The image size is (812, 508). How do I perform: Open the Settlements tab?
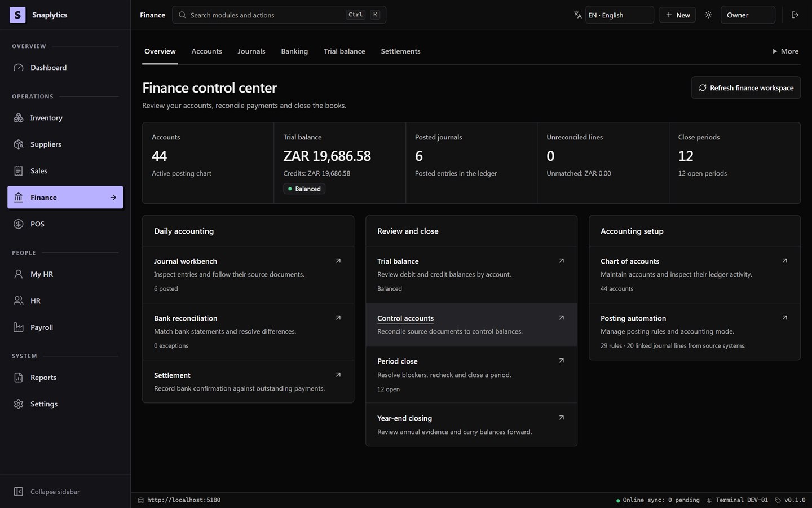coord(400,51)
